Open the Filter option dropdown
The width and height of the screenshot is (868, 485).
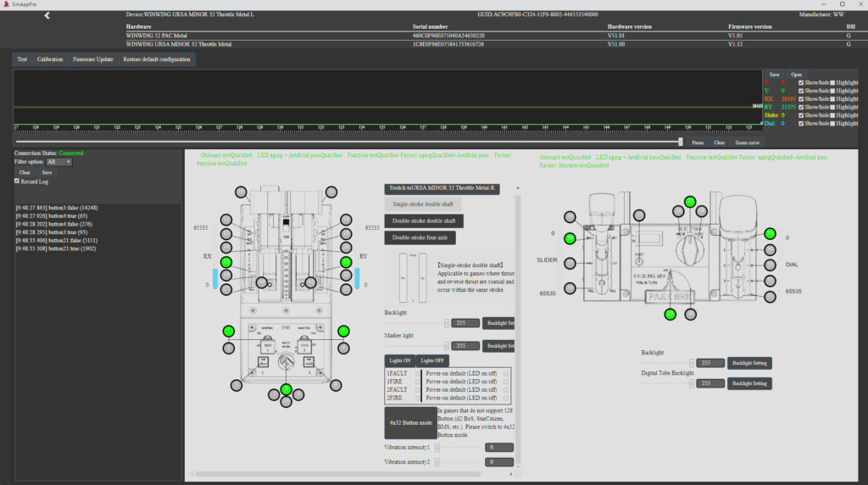click(x=58, y=161)
